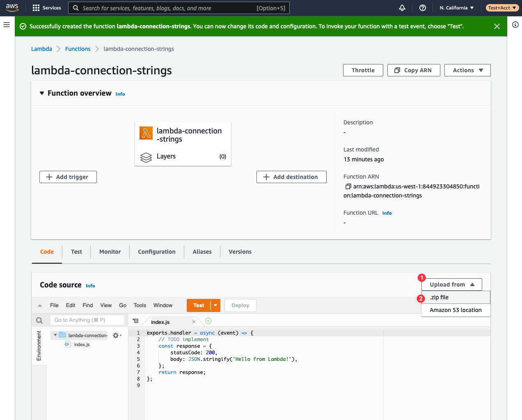Viewport: 522px width, 420px height.
Task: Close the index.js editor tab
Action: [x=194, y=322]
